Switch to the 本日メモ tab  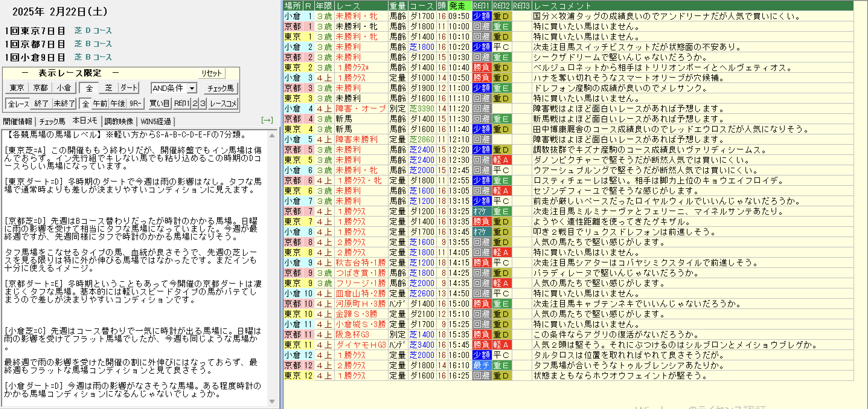tap(85, 121)
